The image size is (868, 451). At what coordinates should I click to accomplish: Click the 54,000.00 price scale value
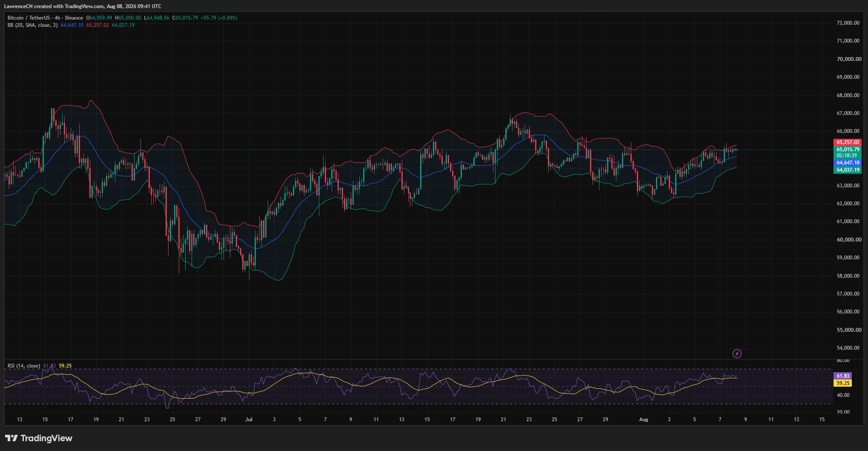pos(848,348)
